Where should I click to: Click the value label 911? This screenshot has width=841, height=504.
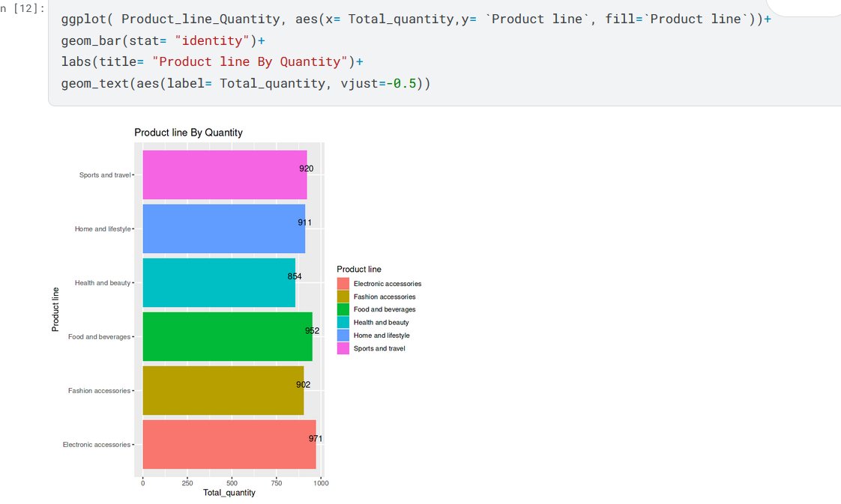click(304, 223)
